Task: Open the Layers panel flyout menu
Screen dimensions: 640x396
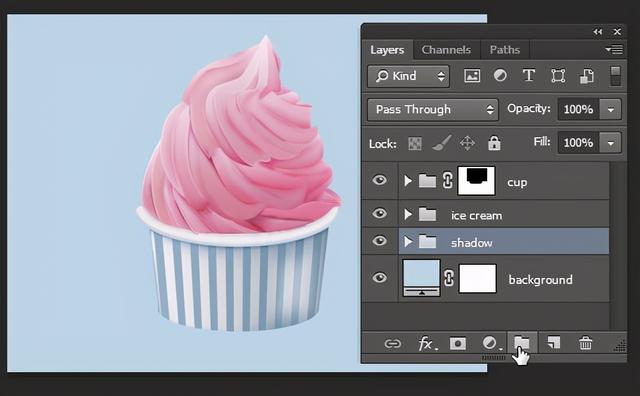Action: point(614,50)
